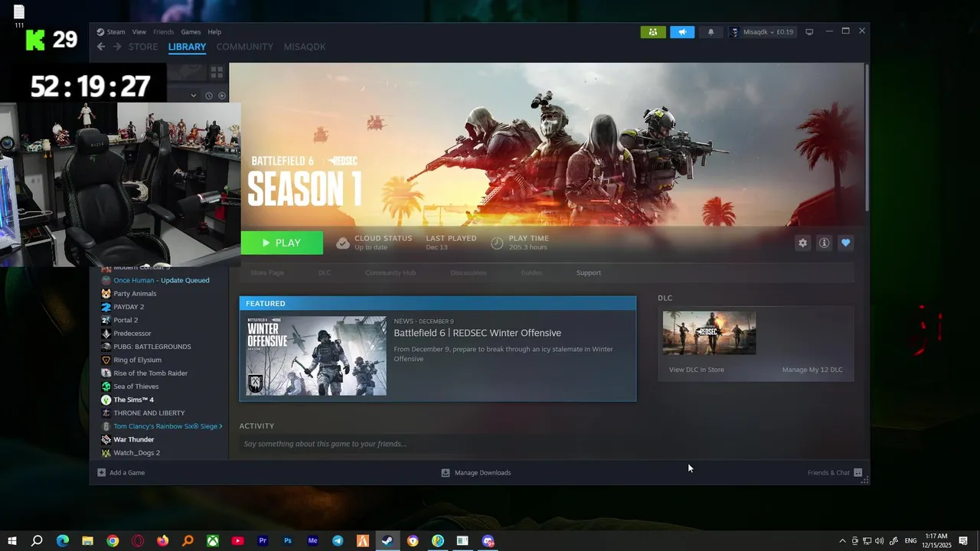Toggle the favorite heart for Battlefield 6

[845, 243]
